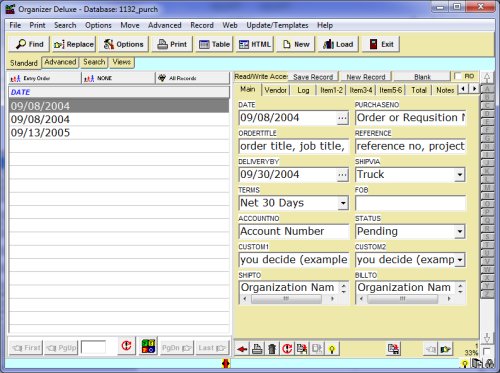Go to next record with green arrow
The width and height of the screenshot is (500, 373).
446,349
